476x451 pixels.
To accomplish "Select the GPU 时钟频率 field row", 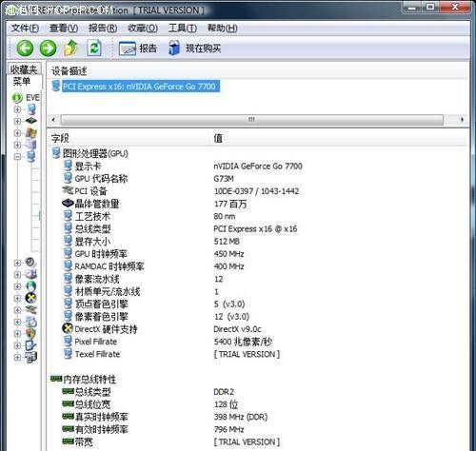I will click(95, 254).
